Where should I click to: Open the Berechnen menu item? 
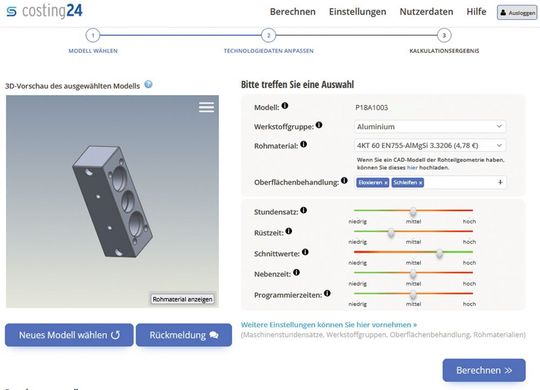293,12
